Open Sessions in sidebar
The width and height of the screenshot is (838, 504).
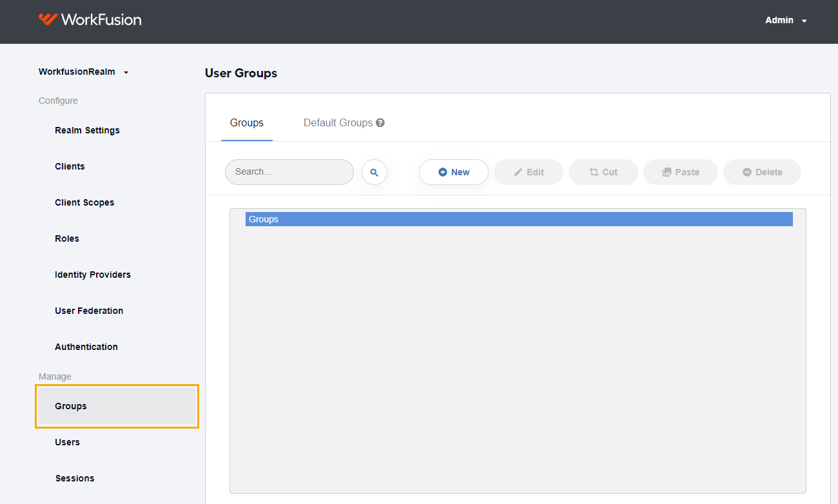click(x=75, y=478)
